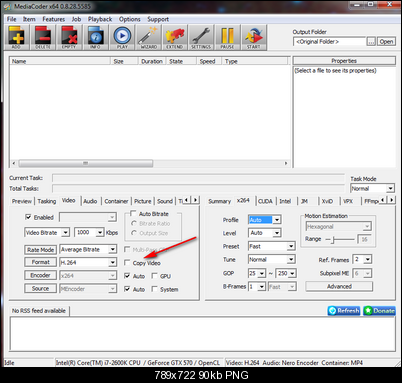Click the file list right scroll arrow

[286, 163]
